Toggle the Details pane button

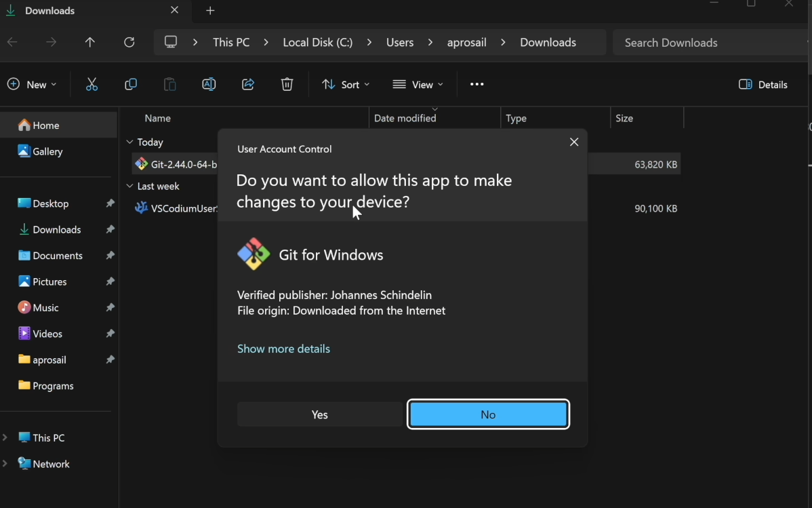pyautogui.click(x=763, y=85)
